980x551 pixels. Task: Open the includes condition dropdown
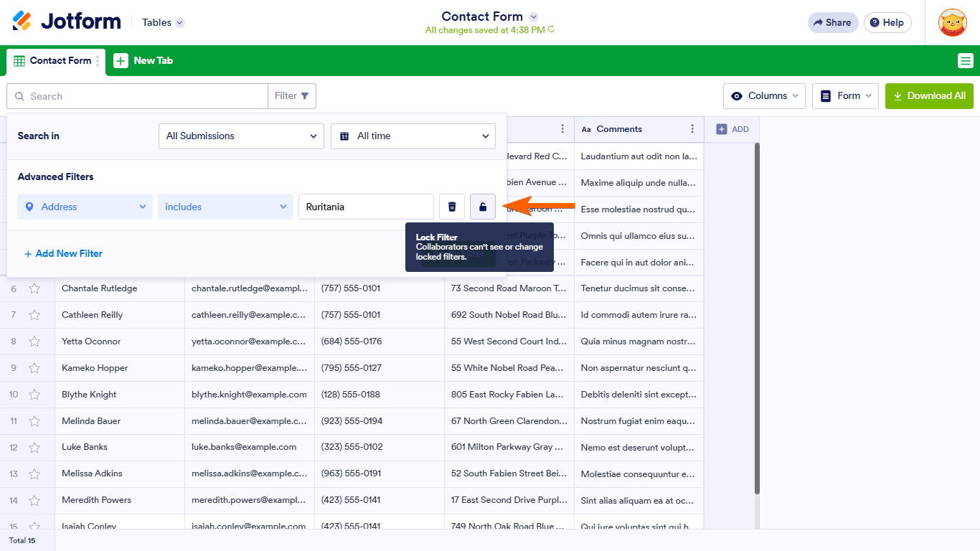pyautogui.click(x=225, y=207)
